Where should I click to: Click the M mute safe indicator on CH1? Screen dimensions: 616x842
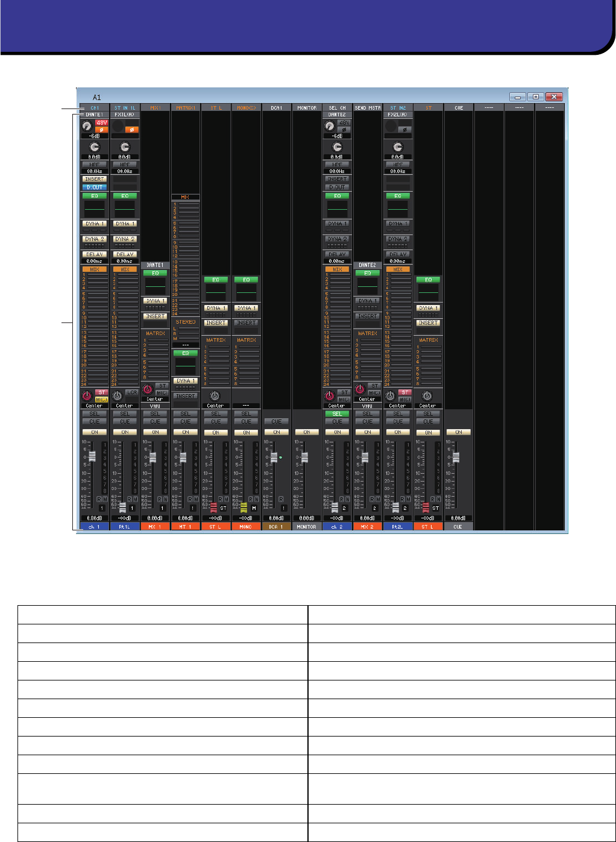pos(105,499)
